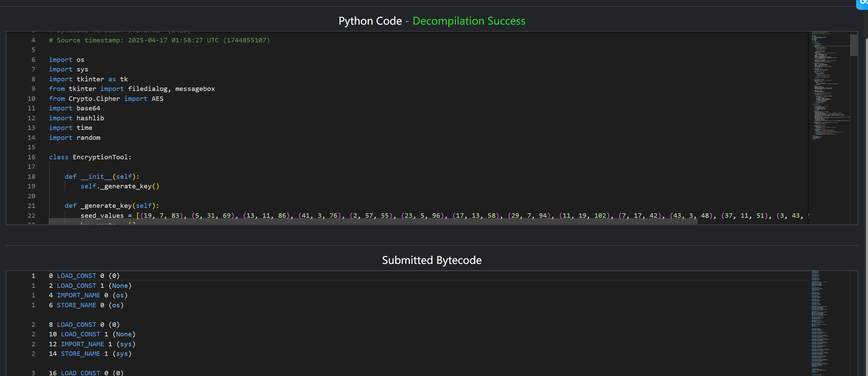This screenshot has height=376, width=868.
Task: Click line number 22 in Python code
Action: tap(31, 216)
